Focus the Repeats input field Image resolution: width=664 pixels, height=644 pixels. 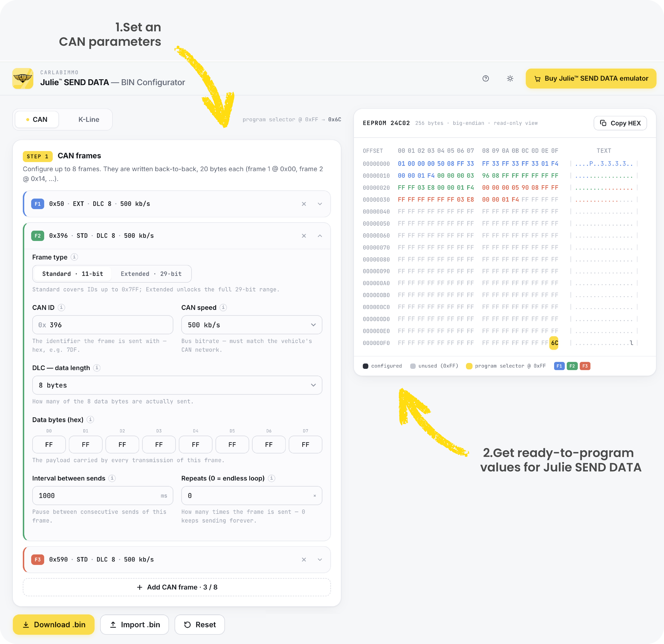[252, 496]
